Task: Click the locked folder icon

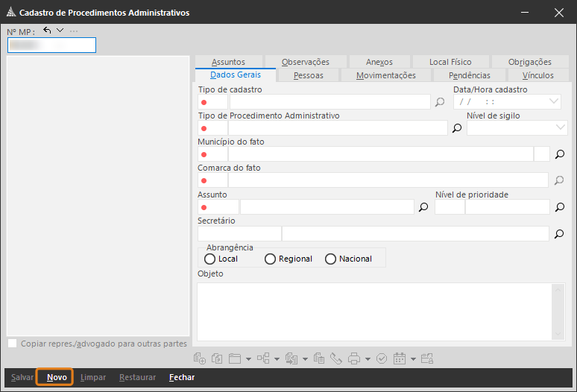Action: click(427, 358)
